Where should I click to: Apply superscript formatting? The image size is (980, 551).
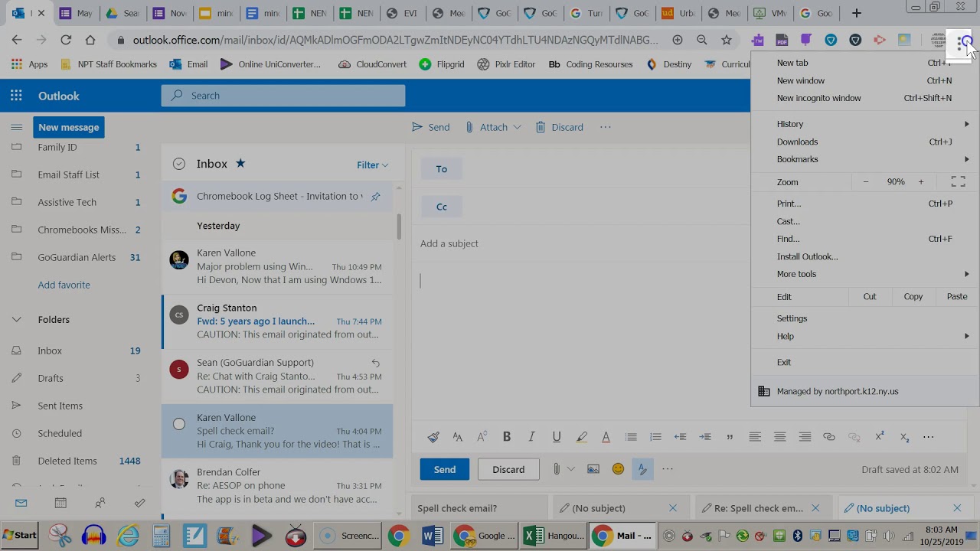click(880, 437)
